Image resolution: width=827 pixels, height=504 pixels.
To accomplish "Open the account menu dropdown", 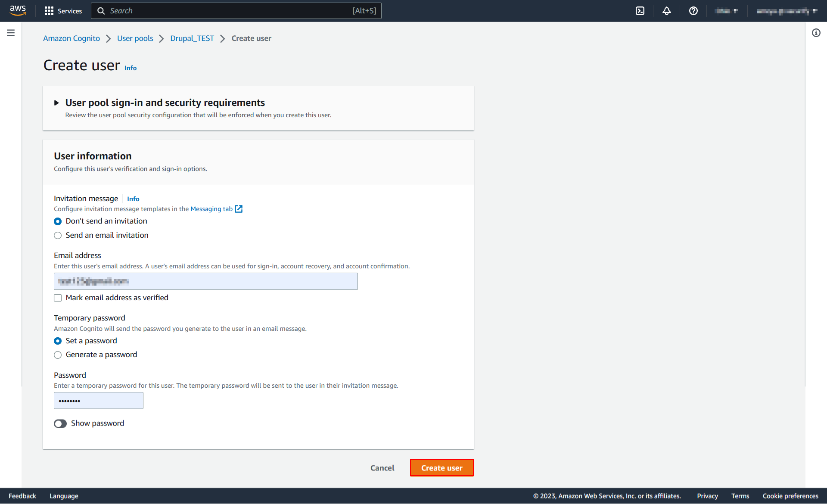I will (x=787, y=11).
